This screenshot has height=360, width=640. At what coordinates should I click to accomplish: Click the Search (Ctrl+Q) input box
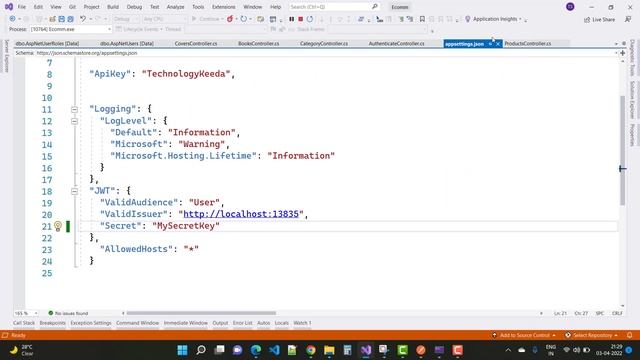tap(334, 7)
